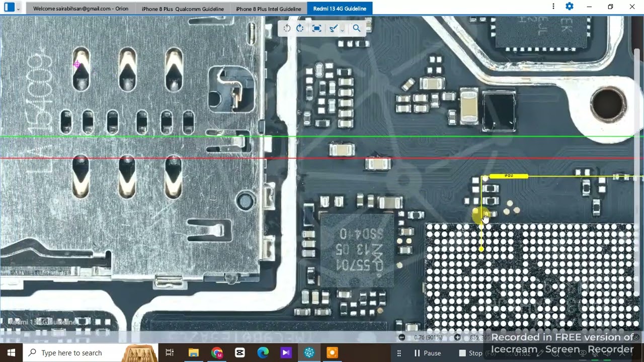Open CapCut from the taskbar
This screenshot has width=644, height=362.
coord(240,353)
